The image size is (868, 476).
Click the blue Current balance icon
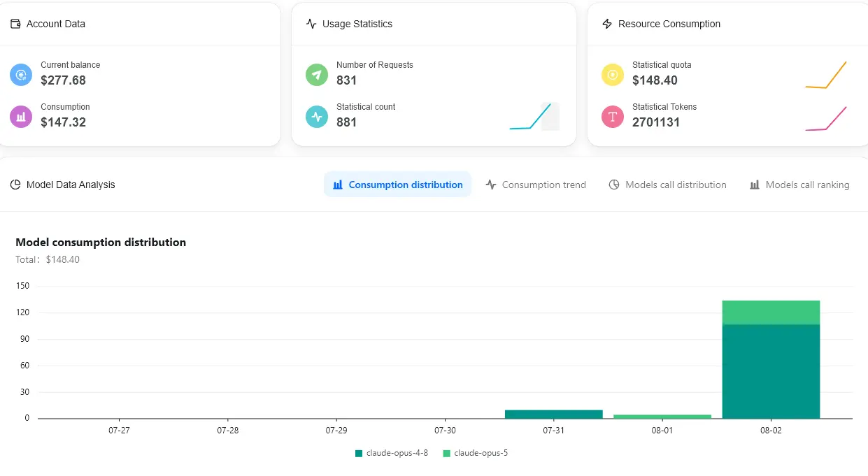(21, 75)
